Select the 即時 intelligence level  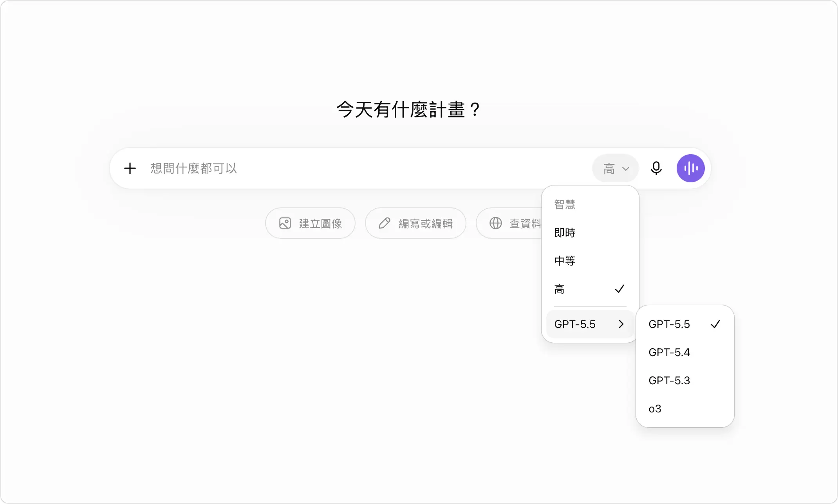(590, 232)
